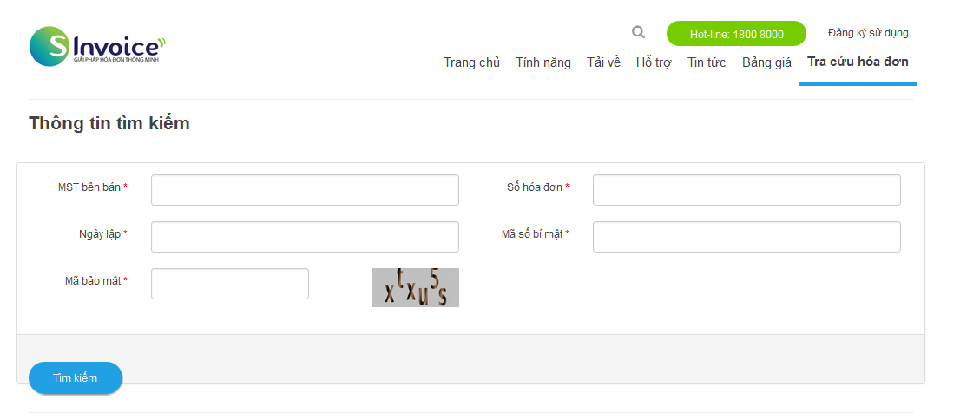The width and height of the screenshot is (980, 420).
Task: Click the Thông tin tìm kiếm heading
Action: tap(109, 123)
